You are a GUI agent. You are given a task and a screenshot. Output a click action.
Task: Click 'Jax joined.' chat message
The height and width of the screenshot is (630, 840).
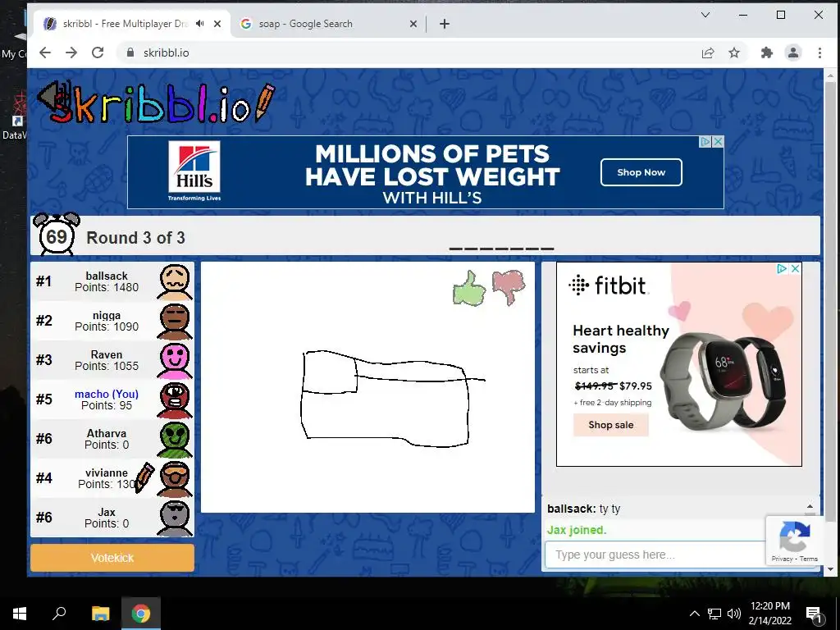pos(577,530)
